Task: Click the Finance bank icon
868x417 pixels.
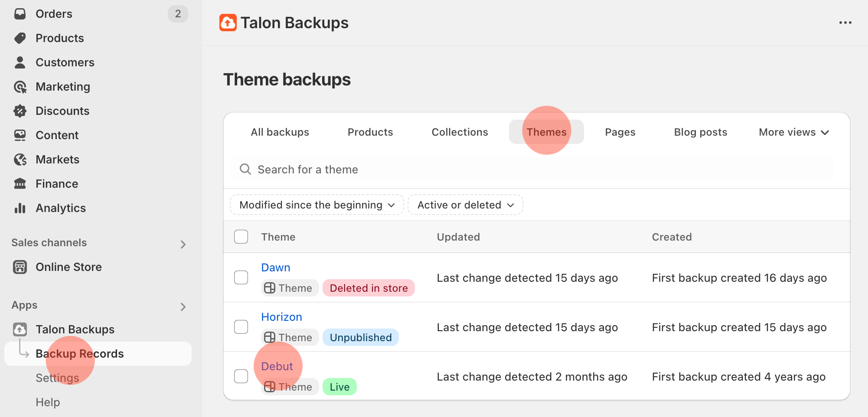Action: pyautogui.click(x=20, y=184)
